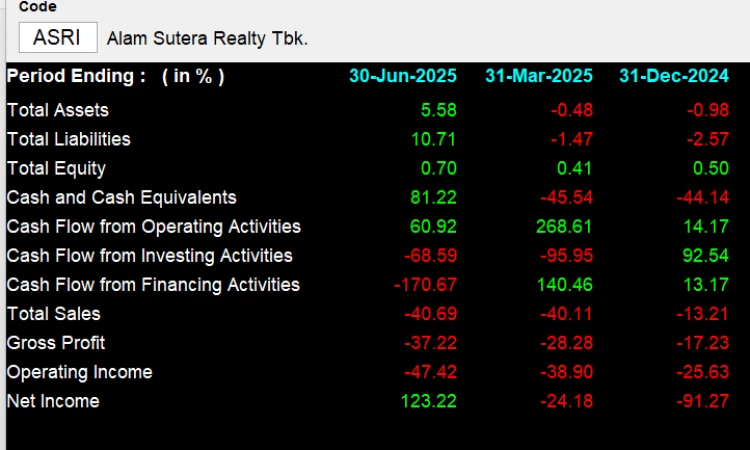Select the Total Liabilities row label

69,139
